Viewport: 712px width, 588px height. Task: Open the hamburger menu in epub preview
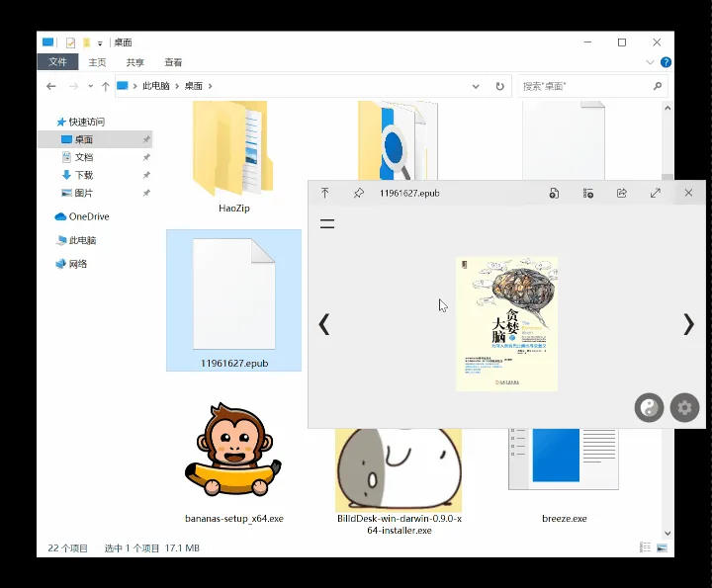[327, 223]
